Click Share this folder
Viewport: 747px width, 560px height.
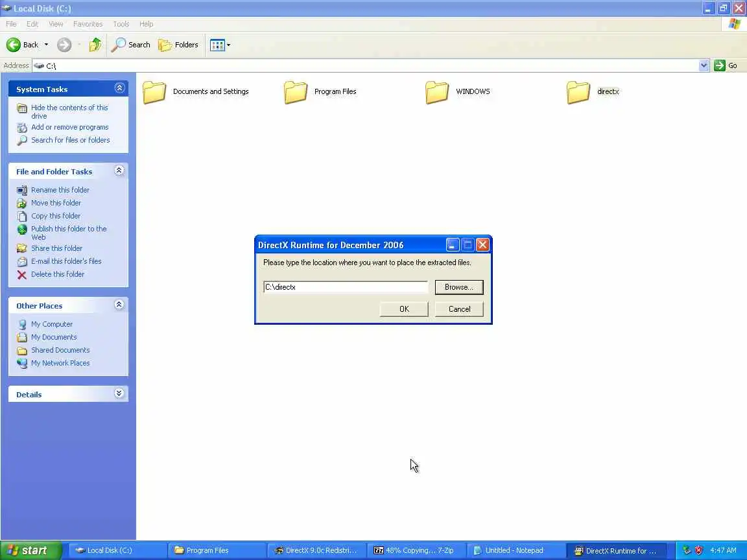[56, 248]
